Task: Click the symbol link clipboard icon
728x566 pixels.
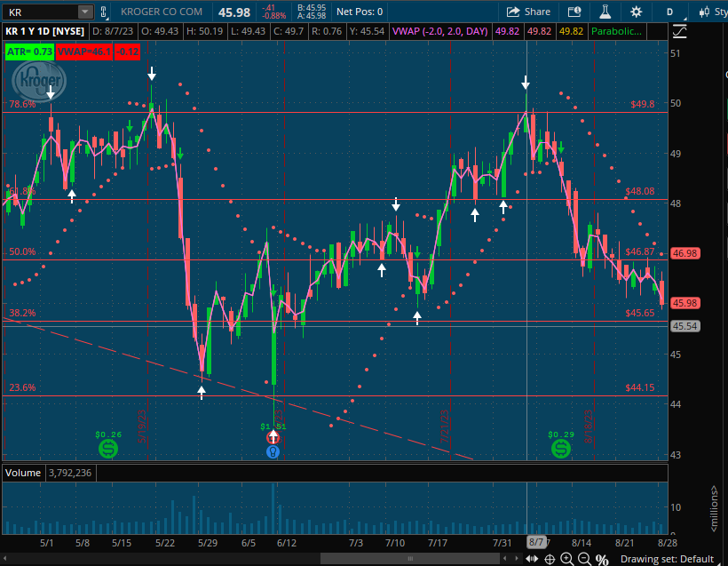Action: pyautogui.click(x=104, y=12)
